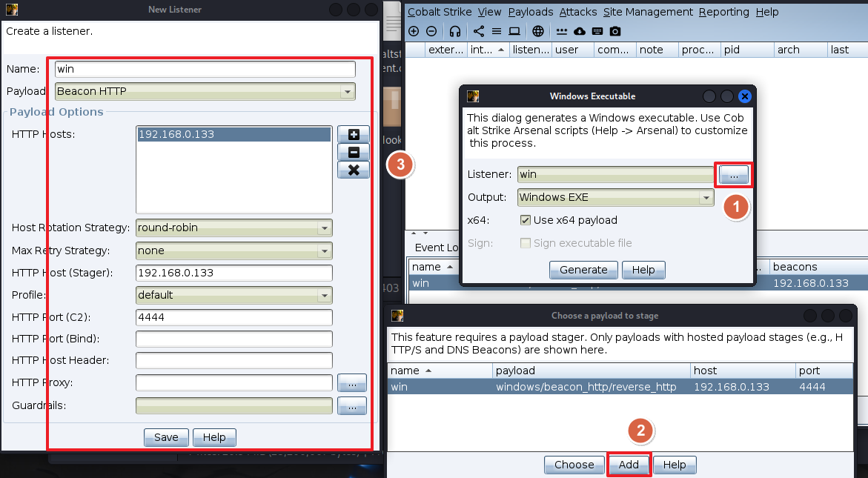Add an HTTP host with plus icon

click(x=354, y=134)
